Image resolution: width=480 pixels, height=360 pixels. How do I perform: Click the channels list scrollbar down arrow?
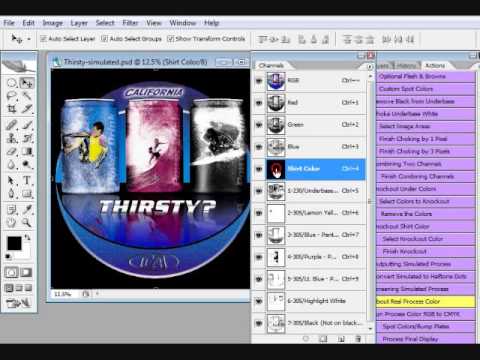pos(370,328)
